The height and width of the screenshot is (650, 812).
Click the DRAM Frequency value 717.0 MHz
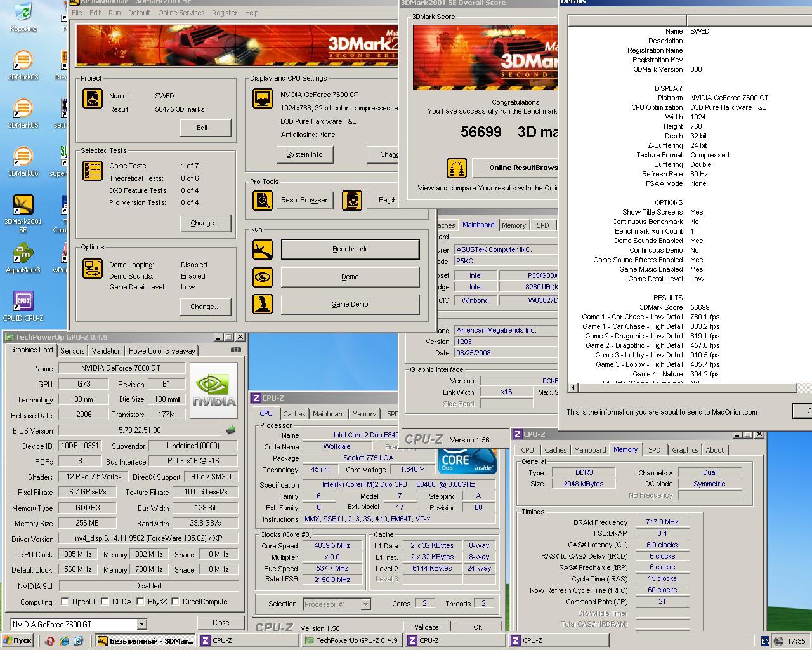tap(662, 522)
